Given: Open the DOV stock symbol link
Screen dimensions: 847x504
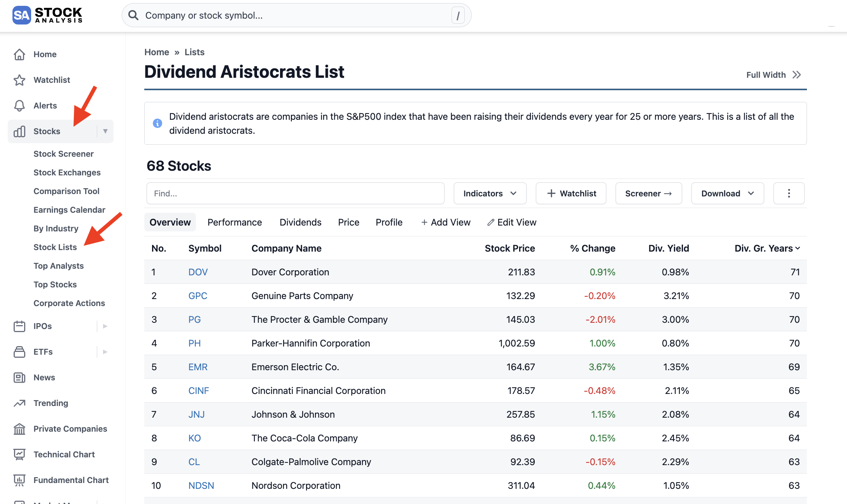Looking at the screenshot, I should click(x=198, y=272).
